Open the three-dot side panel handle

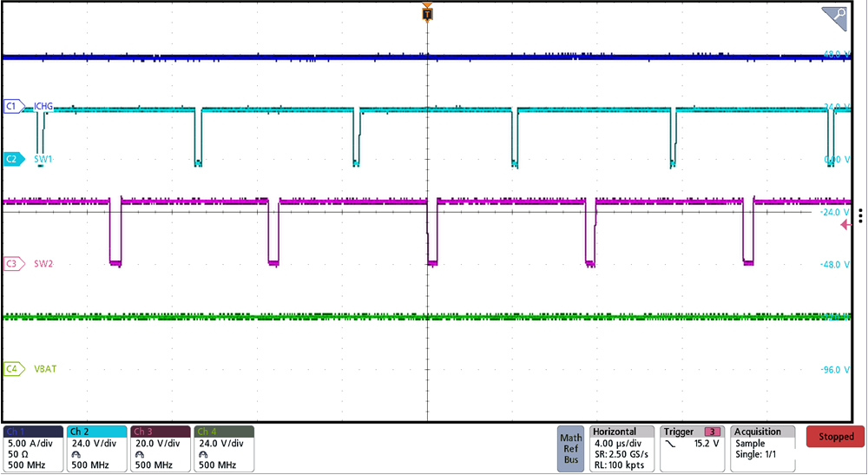(860, 215)
